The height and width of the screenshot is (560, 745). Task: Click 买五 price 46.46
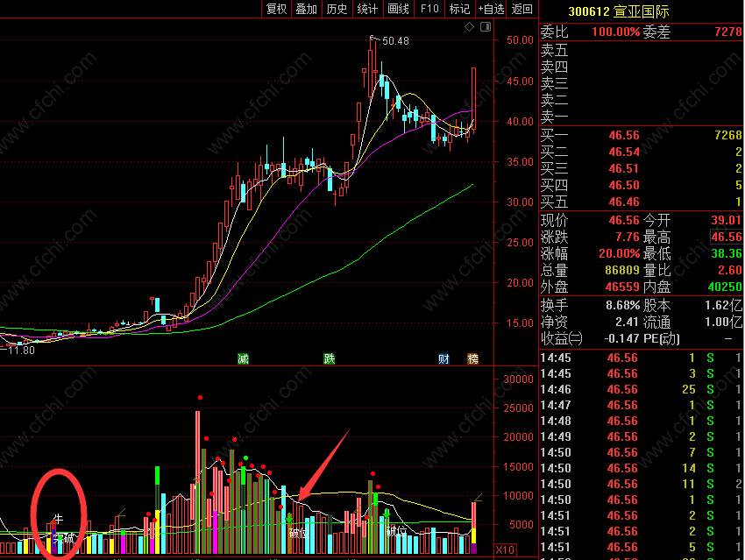(x=624, y=202)
